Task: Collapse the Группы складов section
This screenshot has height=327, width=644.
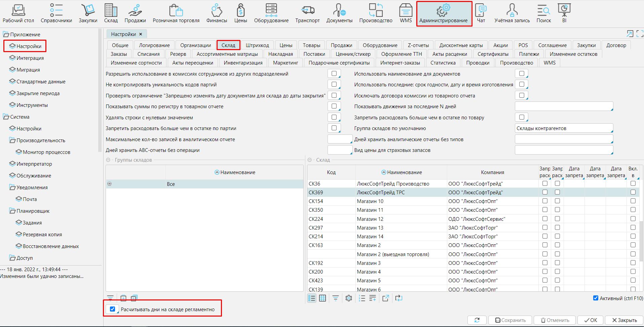Action: point(108,160)
